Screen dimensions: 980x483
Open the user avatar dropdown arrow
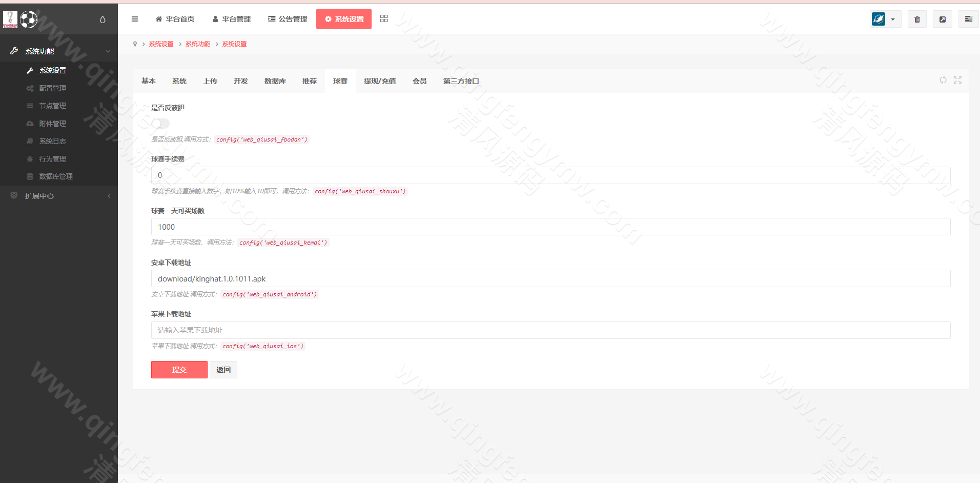[893, 19]
